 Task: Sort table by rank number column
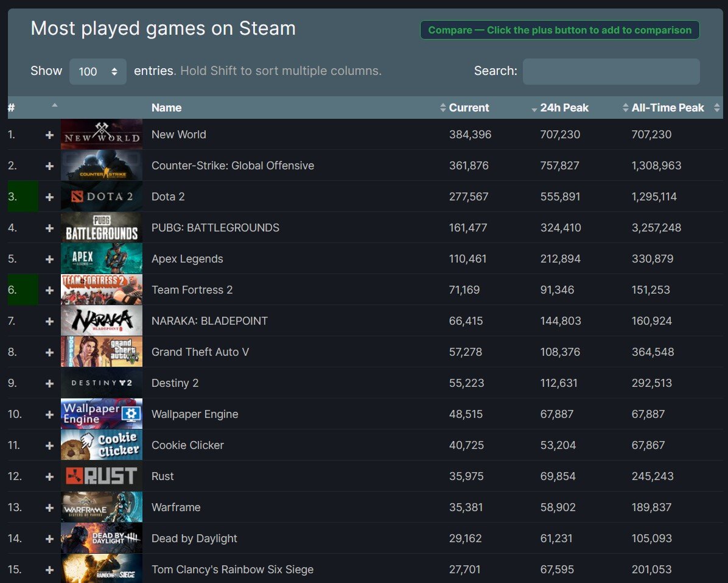[32, 108]
